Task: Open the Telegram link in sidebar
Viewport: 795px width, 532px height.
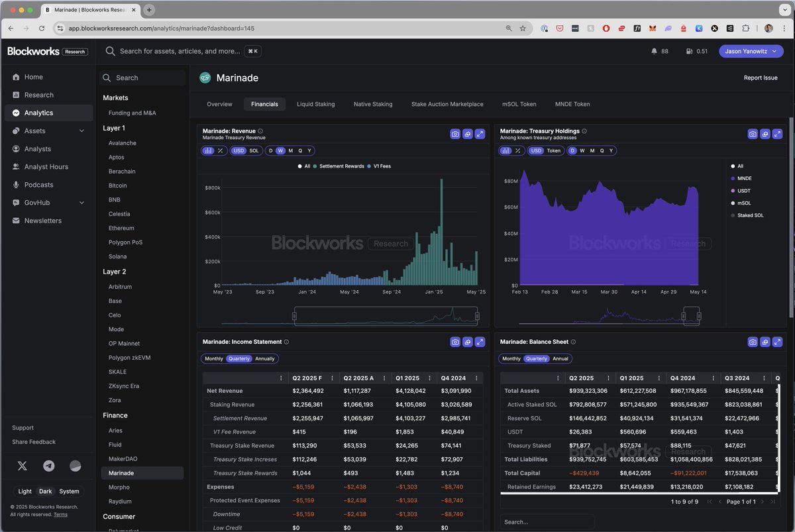Action: click(49, 466)
